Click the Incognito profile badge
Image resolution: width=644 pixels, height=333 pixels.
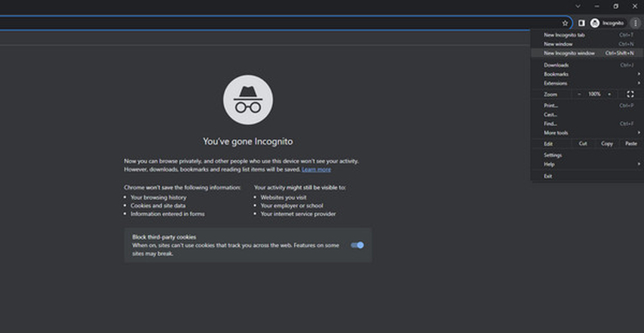point(609,23)
